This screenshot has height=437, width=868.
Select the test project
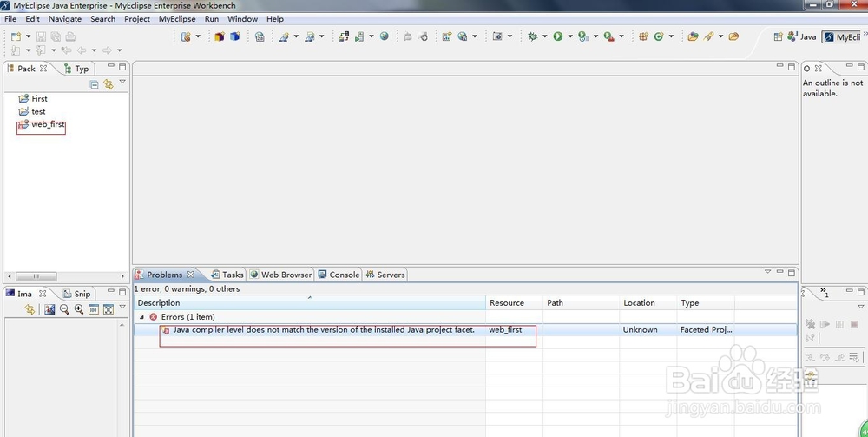coord(31,112)
